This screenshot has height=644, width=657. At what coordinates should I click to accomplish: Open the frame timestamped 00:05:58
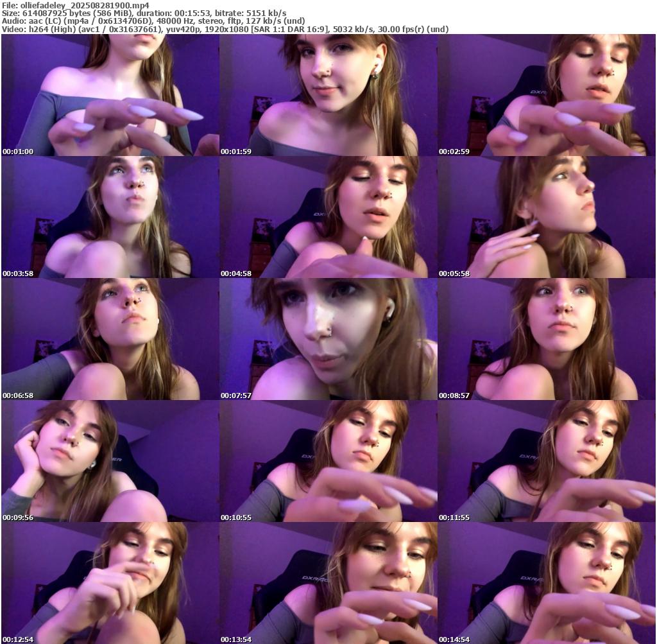coord(547,217)
